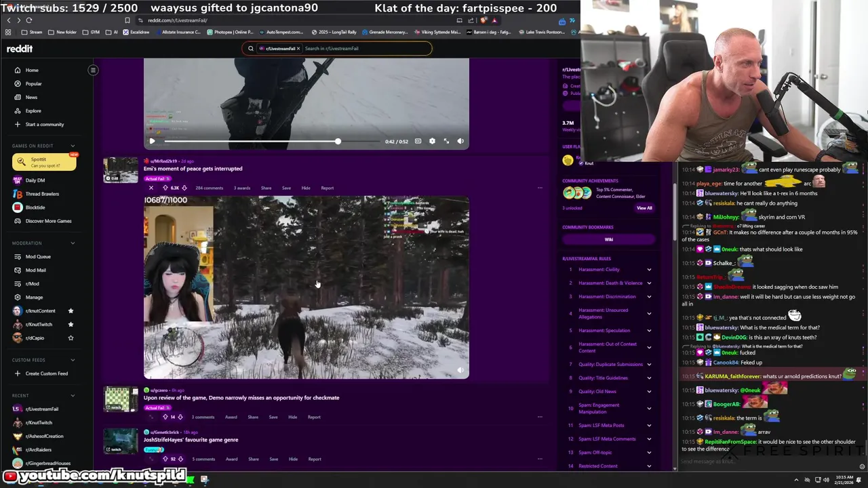Collapse the expanded Emi post
The height and width of the screenshot is (488, 868).
[151, 188]
